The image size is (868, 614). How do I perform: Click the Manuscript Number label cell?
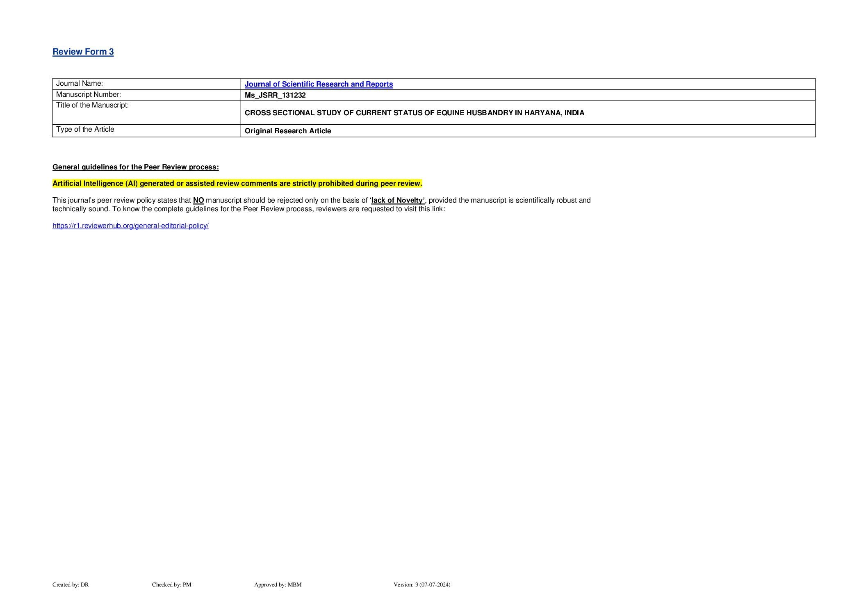pos(88,95)
